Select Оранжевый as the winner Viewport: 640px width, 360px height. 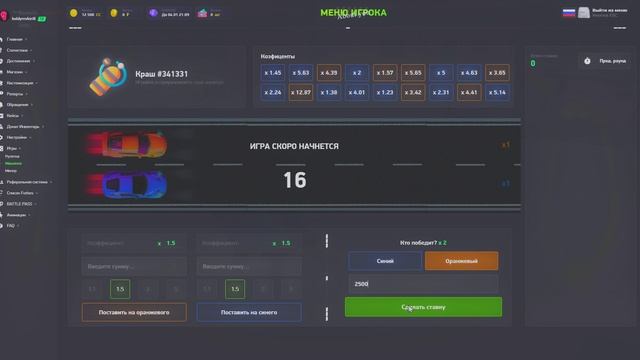(461, 261)
